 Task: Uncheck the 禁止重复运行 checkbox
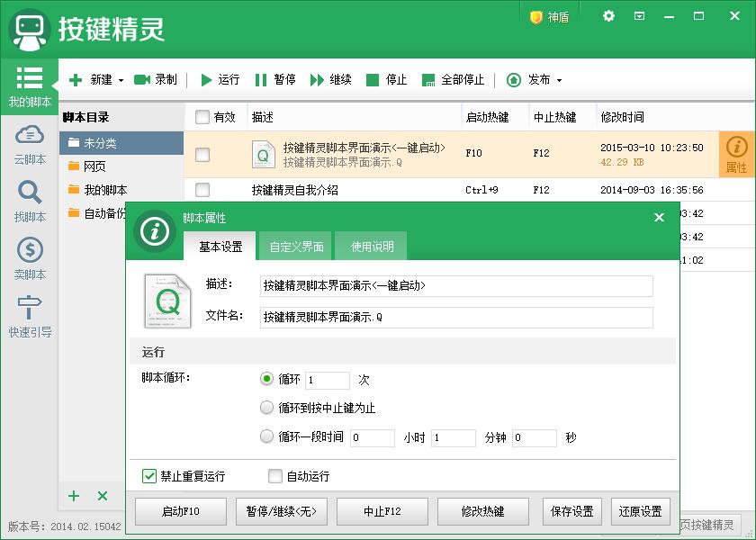(x=149, y=476)
